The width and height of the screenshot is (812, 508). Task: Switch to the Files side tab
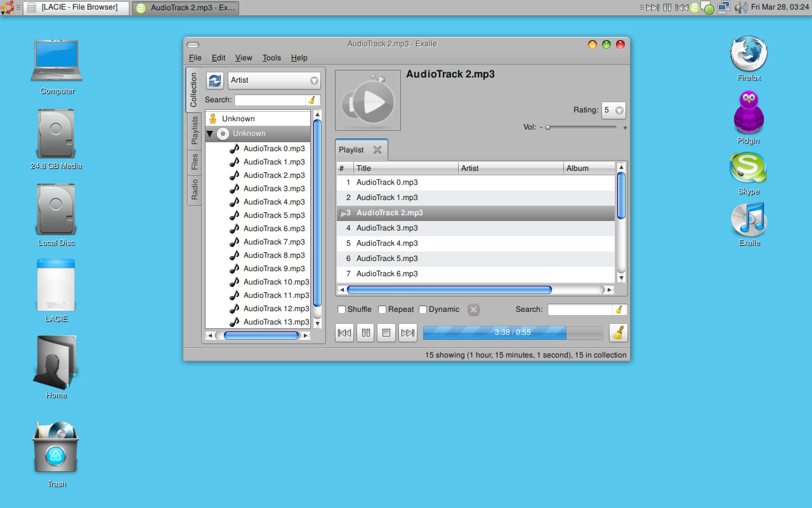[x=195, y=162]
